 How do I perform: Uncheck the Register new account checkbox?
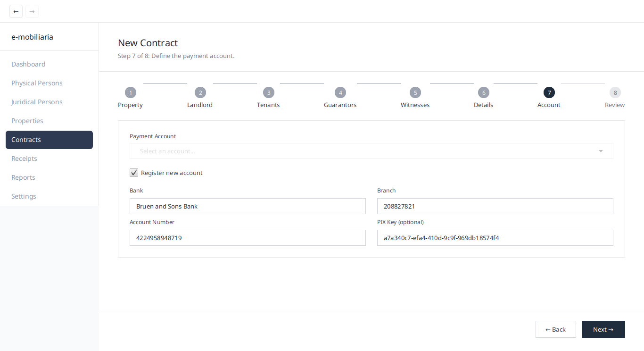[134, 173]
